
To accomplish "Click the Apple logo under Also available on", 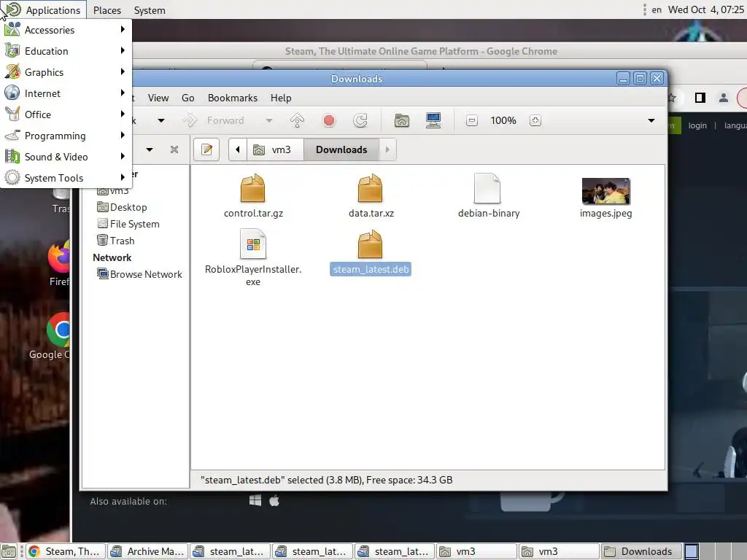I will [274, 500].
